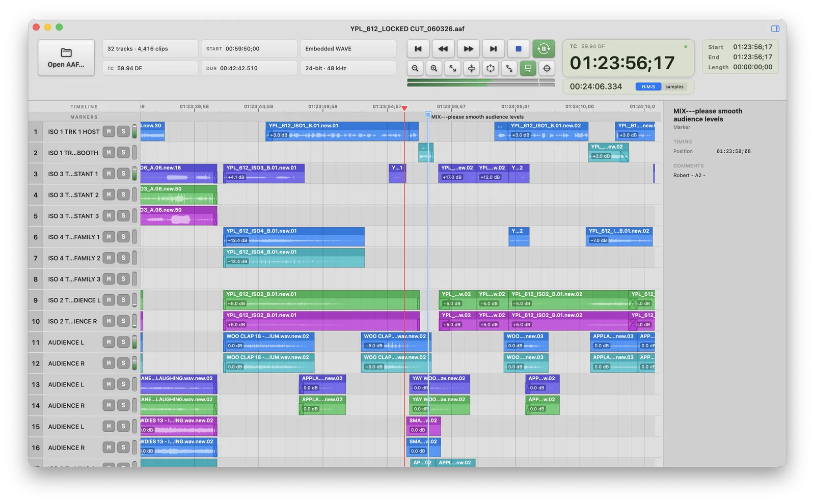Switch time display to samples
815x504 pixels.
pyautogui.click(x=674, y=87)
